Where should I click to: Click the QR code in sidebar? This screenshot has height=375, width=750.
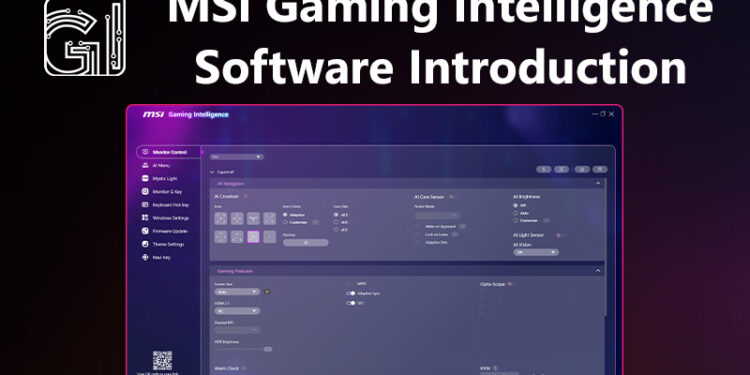click(162, 361)
